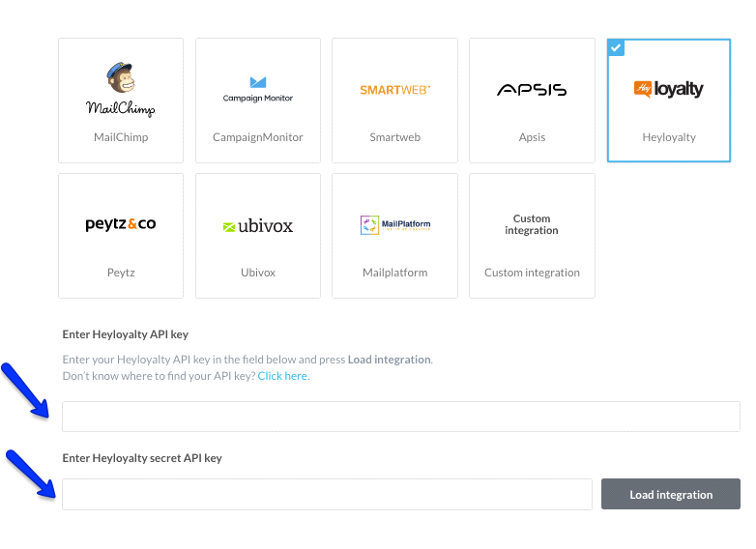Select the Peytz label text
Image resolution: width=756 pixels, height=549 pixels.
121,273
